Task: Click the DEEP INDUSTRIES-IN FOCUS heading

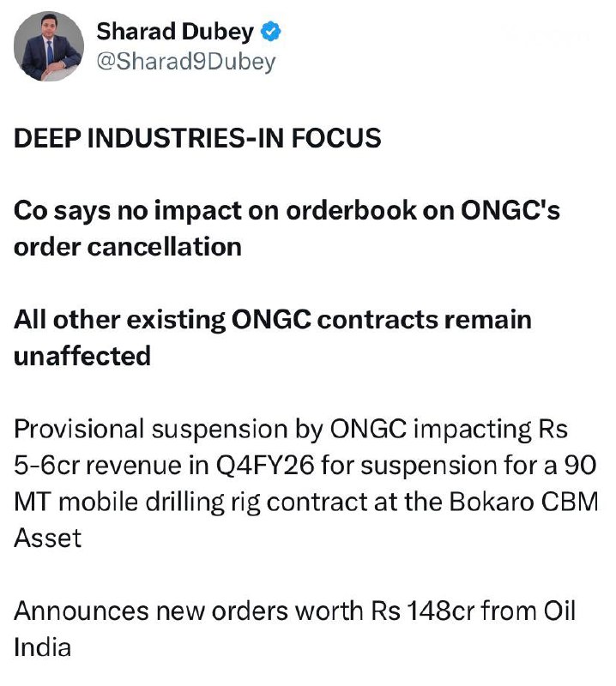Action: [197, 138]
